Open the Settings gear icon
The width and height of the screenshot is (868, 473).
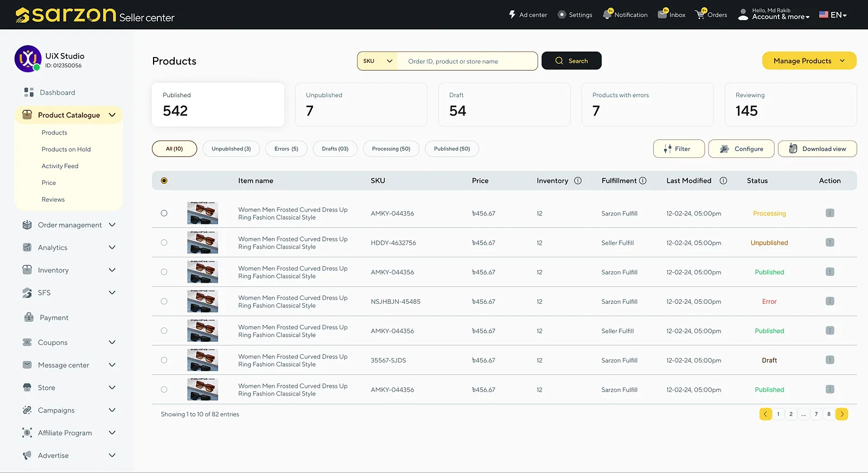562,15
